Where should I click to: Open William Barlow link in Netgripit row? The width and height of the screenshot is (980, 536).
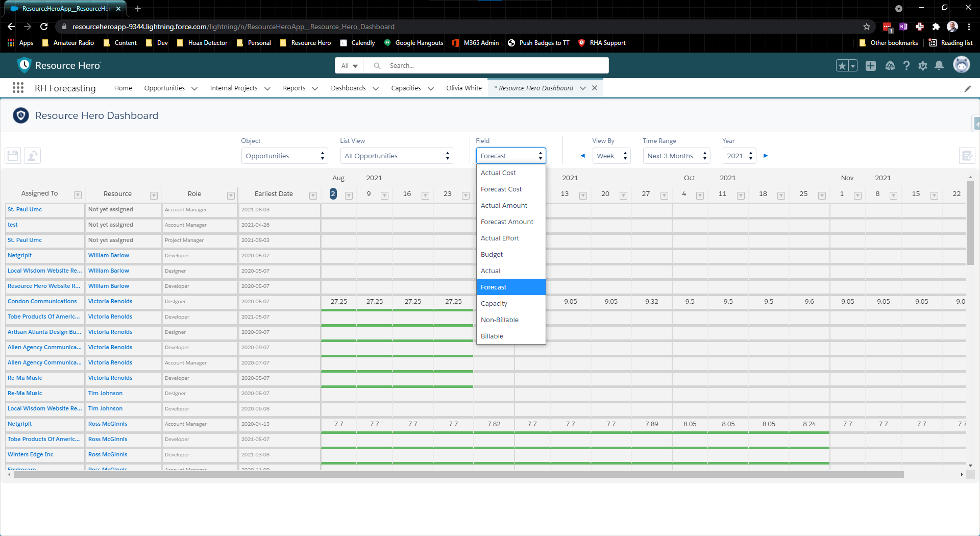click(108, 255)
